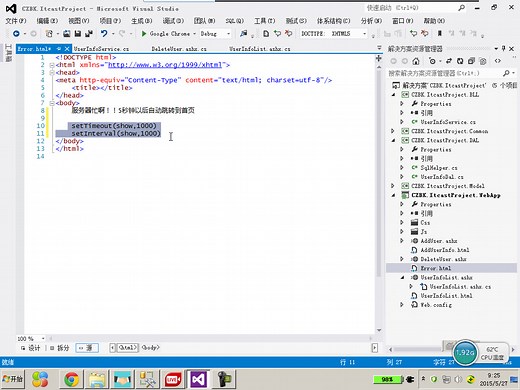Pin the Solution Explorer panel
The image size is (520, 390).
tap(504, 49)
